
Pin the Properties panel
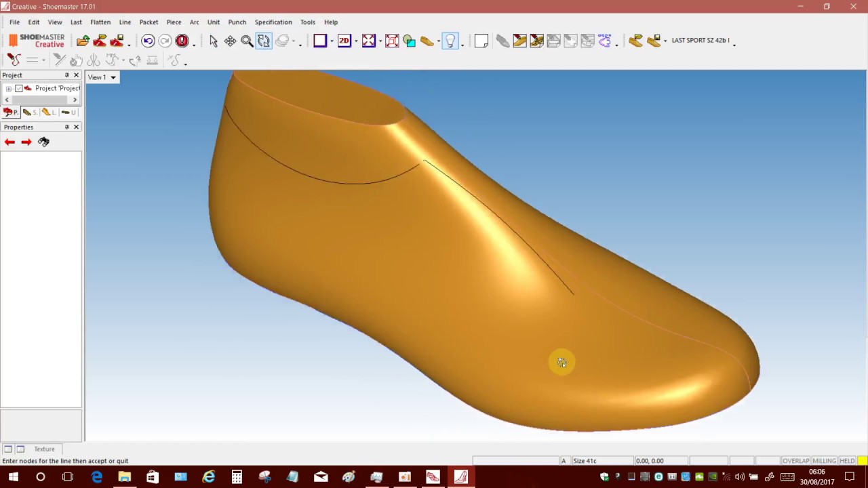point(66,127)
